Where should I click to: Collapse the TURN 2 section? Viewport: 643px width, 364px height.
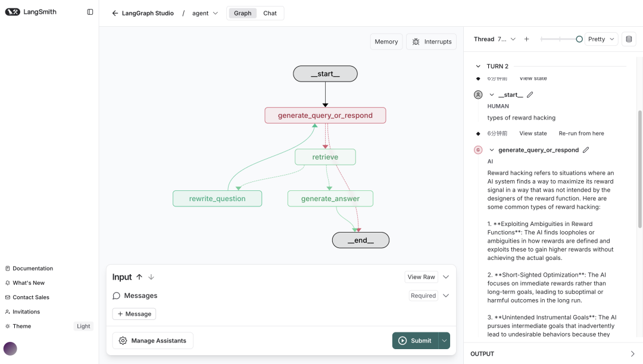[478, 67]
